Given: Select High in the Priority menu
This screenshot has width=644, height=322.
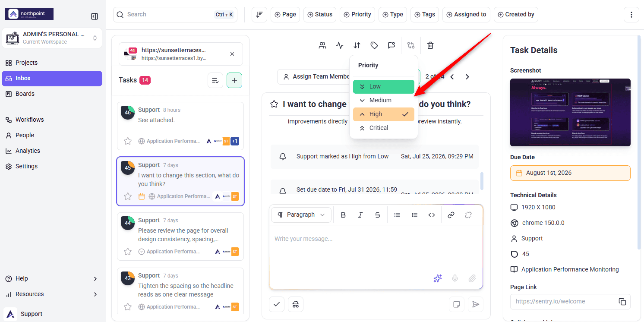Looking at the screenshot, I should click(x=384, y=114).
